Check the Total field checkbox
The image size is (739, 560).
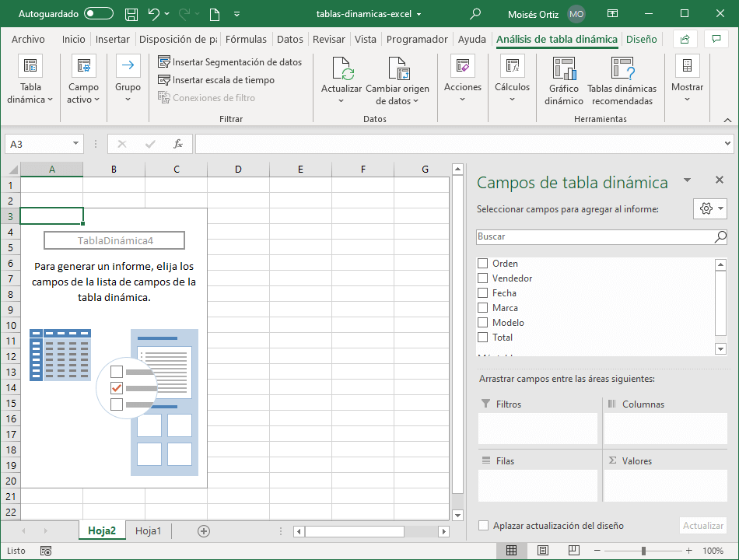click(482, 337)
